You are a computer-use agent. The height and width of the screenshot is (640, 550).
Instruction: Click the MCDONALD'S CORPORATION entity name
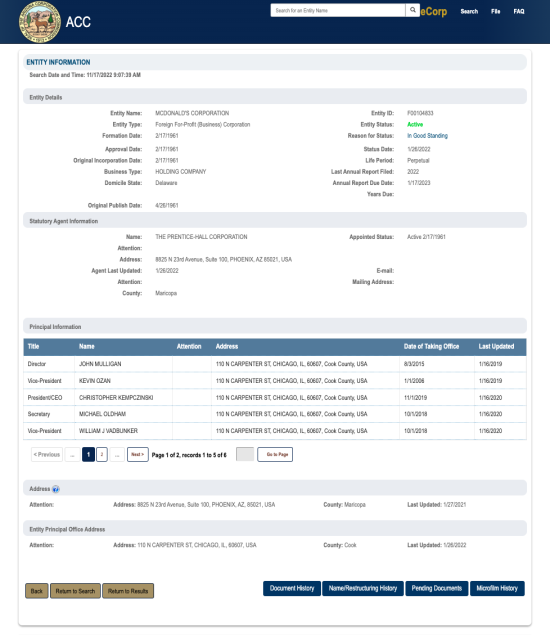(x=192, y=113)
